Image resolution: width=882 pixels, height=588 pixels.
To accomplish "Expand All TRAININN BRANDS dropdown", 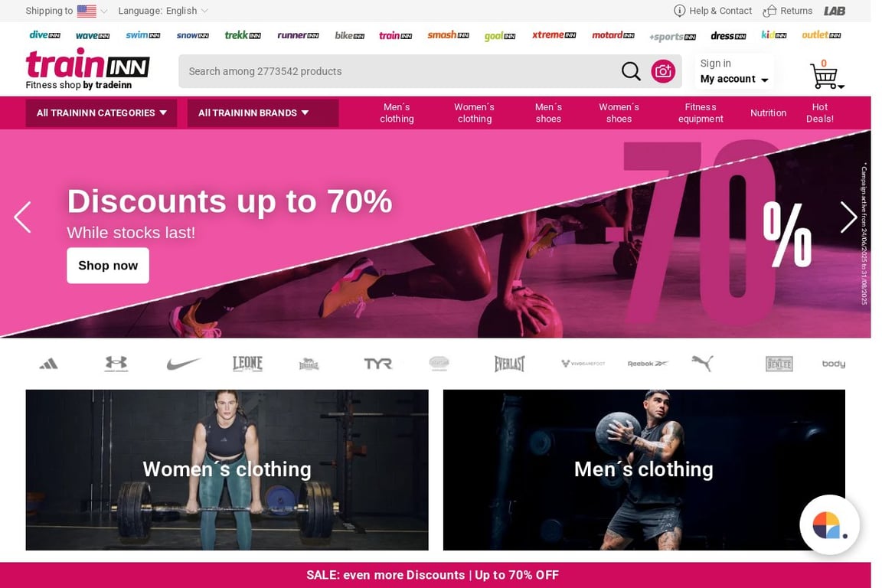I will coord(263,113).
